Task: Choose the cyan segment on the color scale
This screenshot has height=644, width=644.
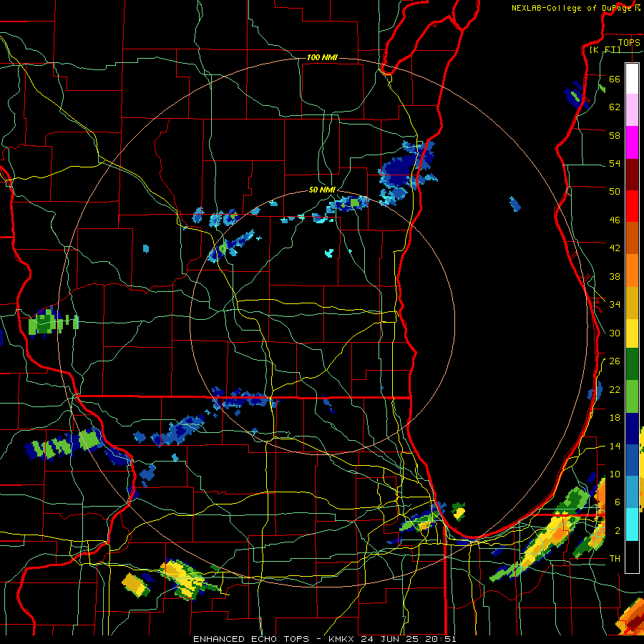Action: pos(632,525)
